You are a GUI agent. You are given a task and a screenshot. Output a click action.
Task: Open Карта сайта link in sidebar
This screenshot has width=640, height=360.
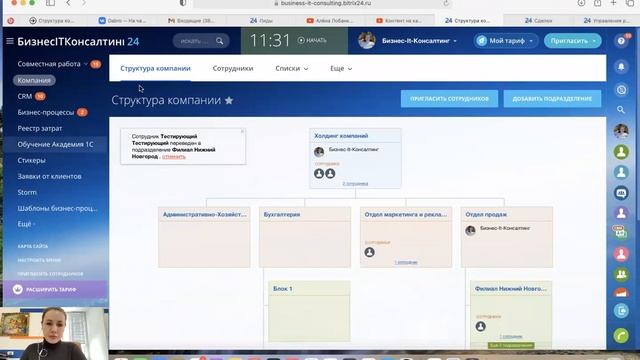[33, 246]
